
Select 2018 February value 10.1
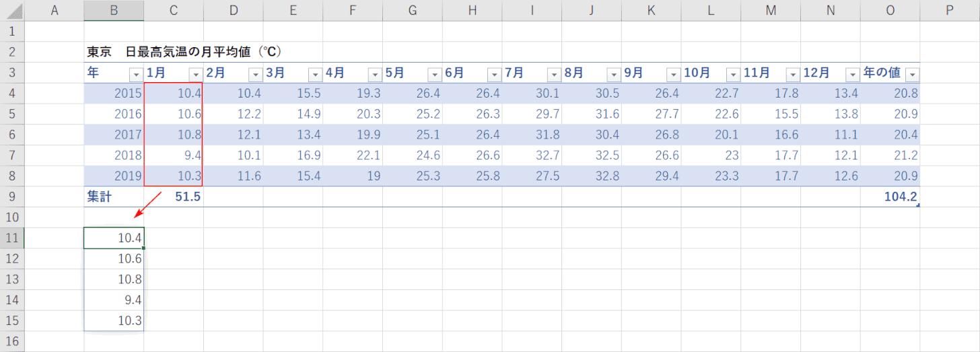(x=233, y=155)
